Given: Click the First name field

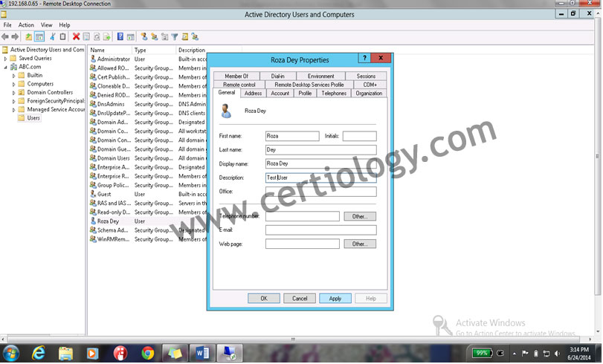Looking at the screenshot, I should pyautogui.click(x=292, y=136).
